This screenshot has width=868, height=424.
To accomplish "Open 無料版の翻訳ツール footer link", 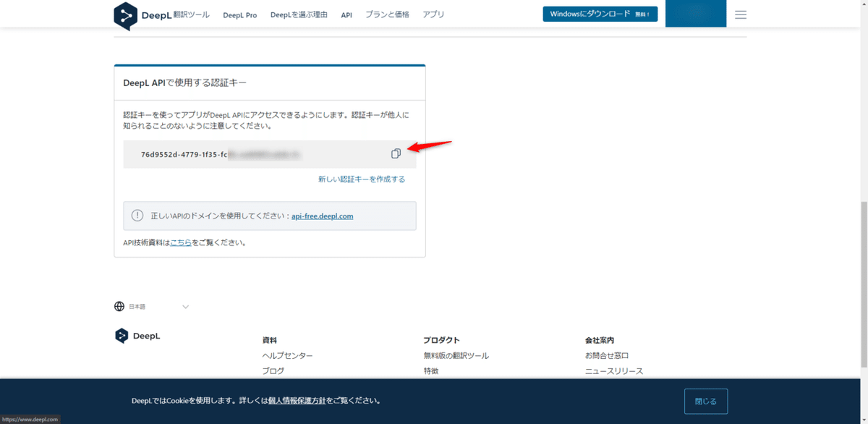I will [x=456, y=355].
